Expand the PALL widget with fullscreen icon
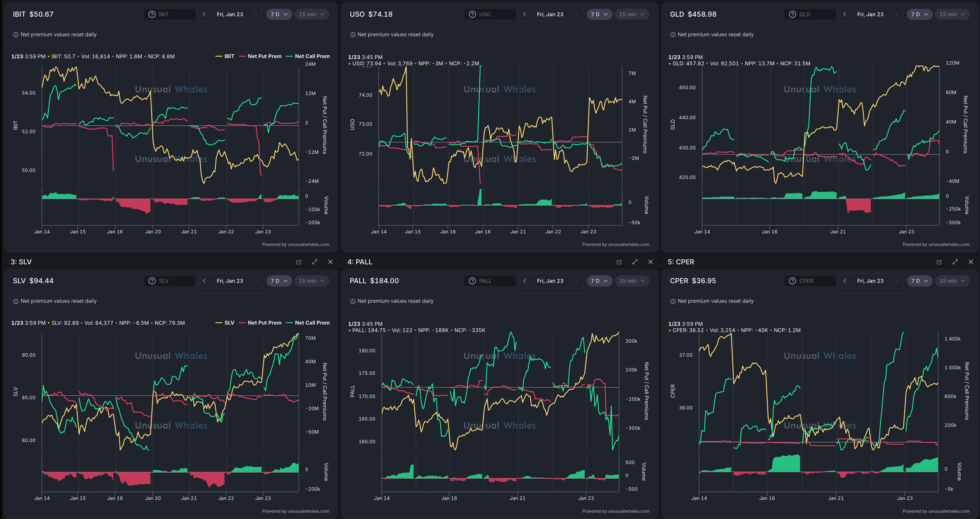980x519 pixels. pos(634,262)
